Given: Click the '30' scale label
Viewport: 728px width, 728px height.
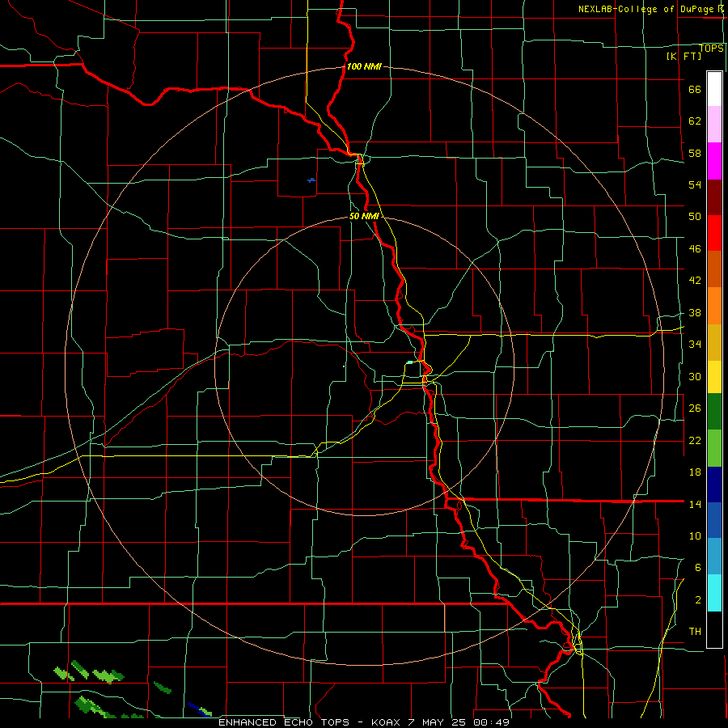Looking at the screenshot, I should point(695,376).
